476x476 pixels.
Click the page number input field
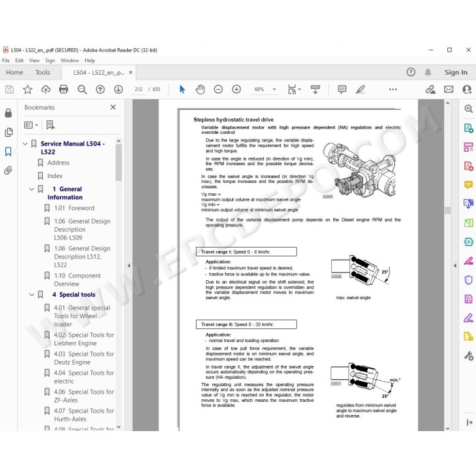[139, 89]
